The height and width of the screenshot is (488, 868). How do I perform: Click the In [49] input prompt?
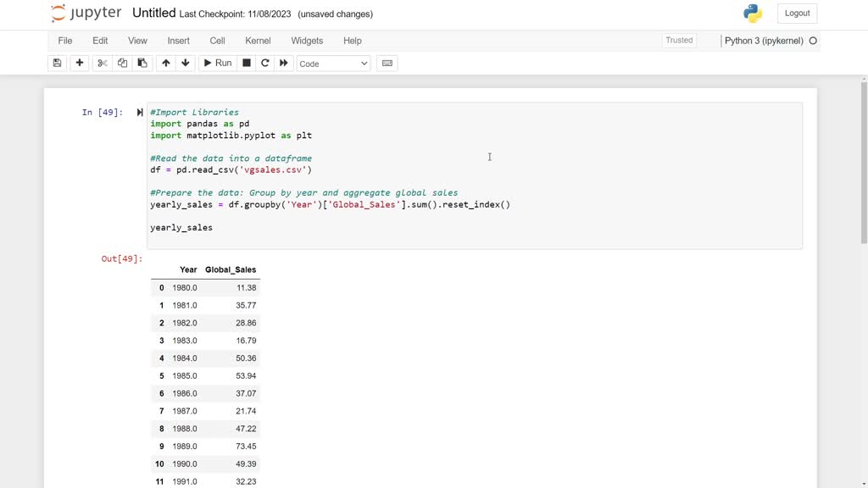(x=103, y=113)
